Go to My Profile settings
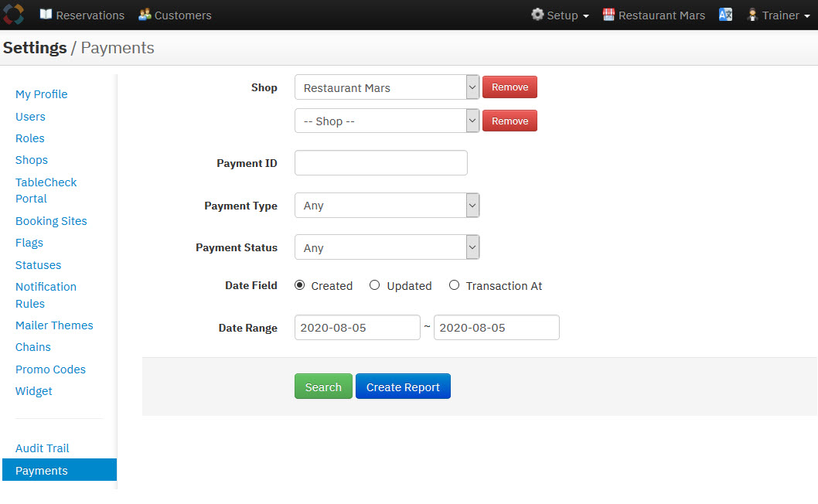The height and width of the screenshot is (504, 818). [42, 94]
